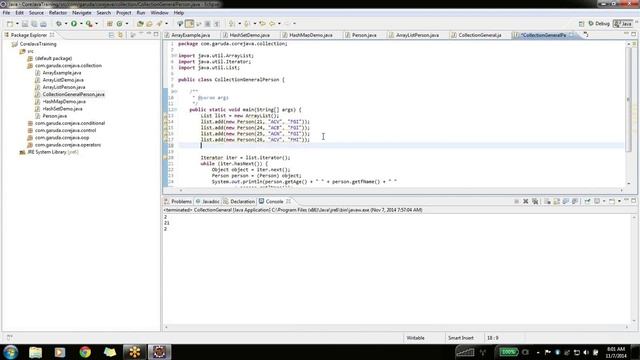Screen dimensions: 640x360
Task: Click the Save All toolbar icon
Action: click(34, 24)
